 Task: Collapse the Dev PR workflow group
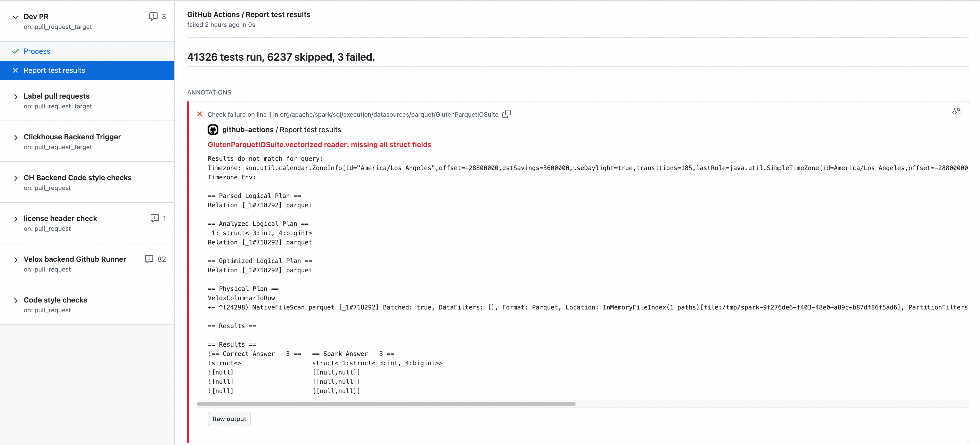click(x=15, y=17)
